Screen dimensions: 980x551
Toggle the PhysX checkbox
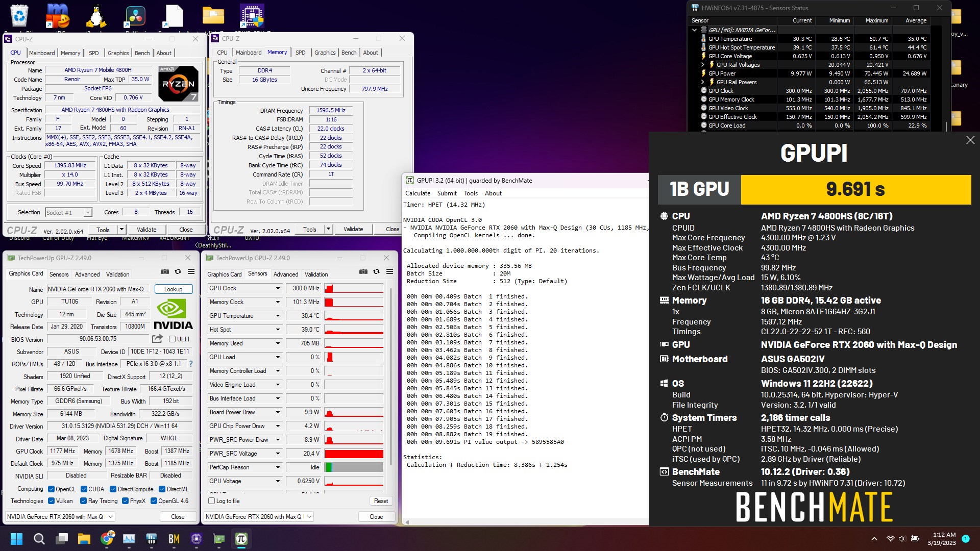click(125, 501)
